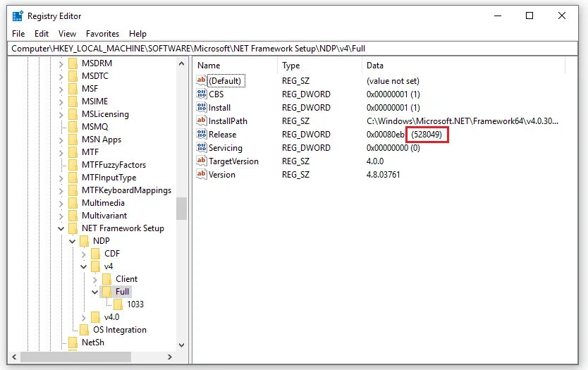The width and height of the screenshot is (588, 370).
Task: Click the Multimedia folder icon
Action: (x=73, y=203)
